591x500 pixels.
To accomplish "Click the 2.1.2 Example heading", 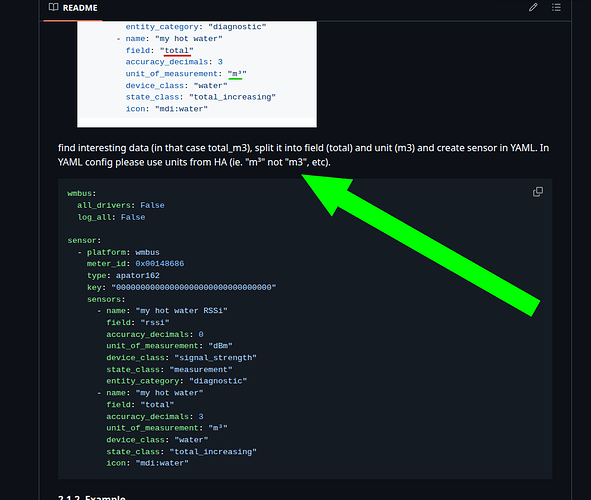I will click(x=92, y=497).
